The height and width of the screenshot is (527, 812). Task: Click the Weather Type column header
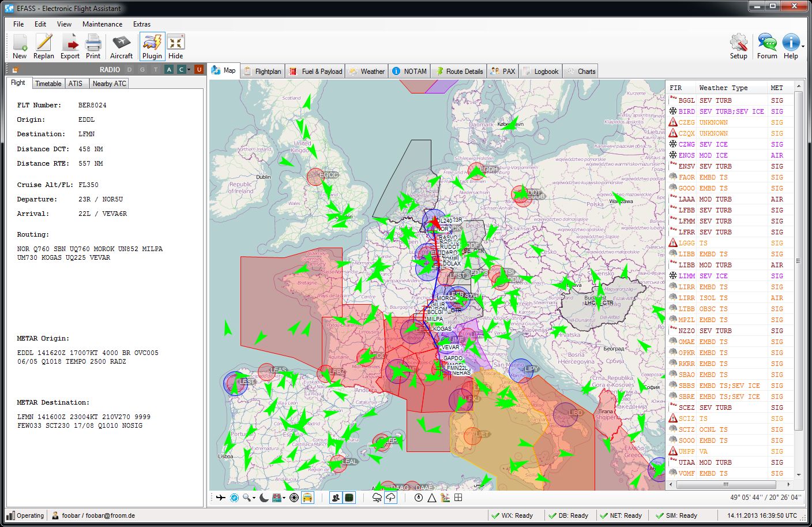point(723,88)
